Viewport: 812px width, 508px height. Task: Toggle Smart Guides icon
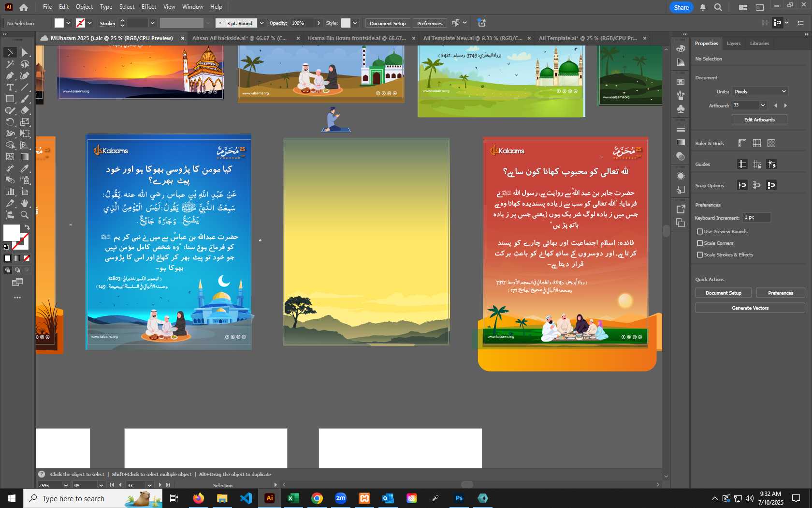click(x=771, y=164)
